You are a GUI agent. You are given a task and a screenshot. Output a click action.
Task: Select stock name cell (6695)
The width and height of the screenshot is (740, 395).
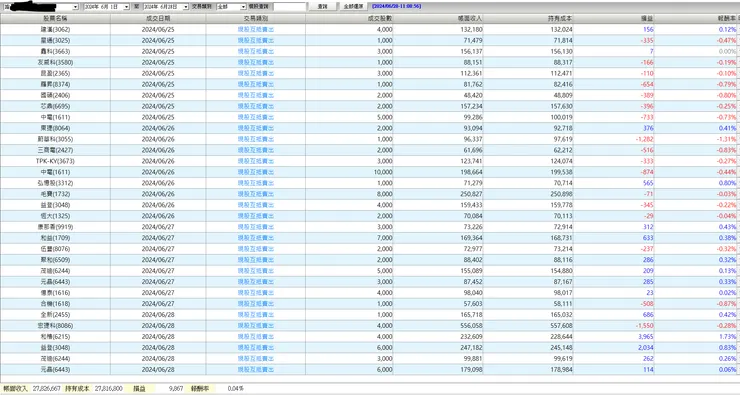(x=55, y=106)
